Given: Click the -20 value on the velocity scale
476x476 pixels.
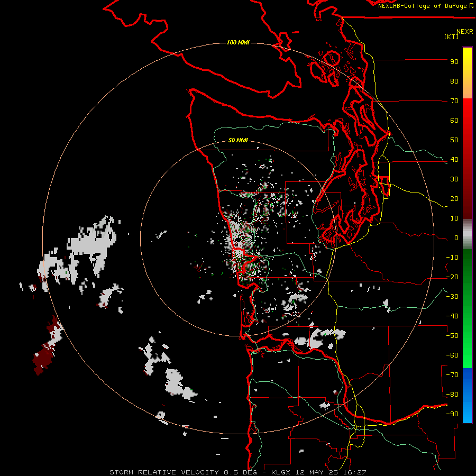Looking at the screenshot, I should [x=452, y=277].
